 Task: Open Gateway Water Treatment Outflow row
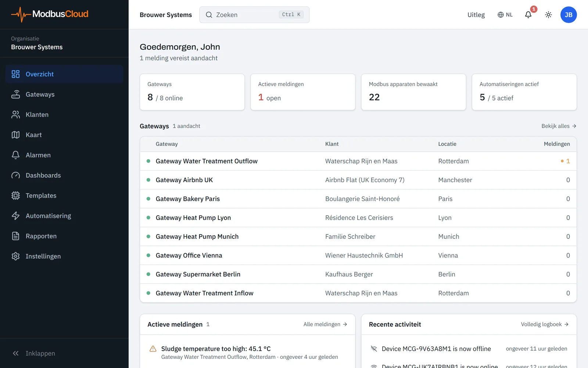358,161
